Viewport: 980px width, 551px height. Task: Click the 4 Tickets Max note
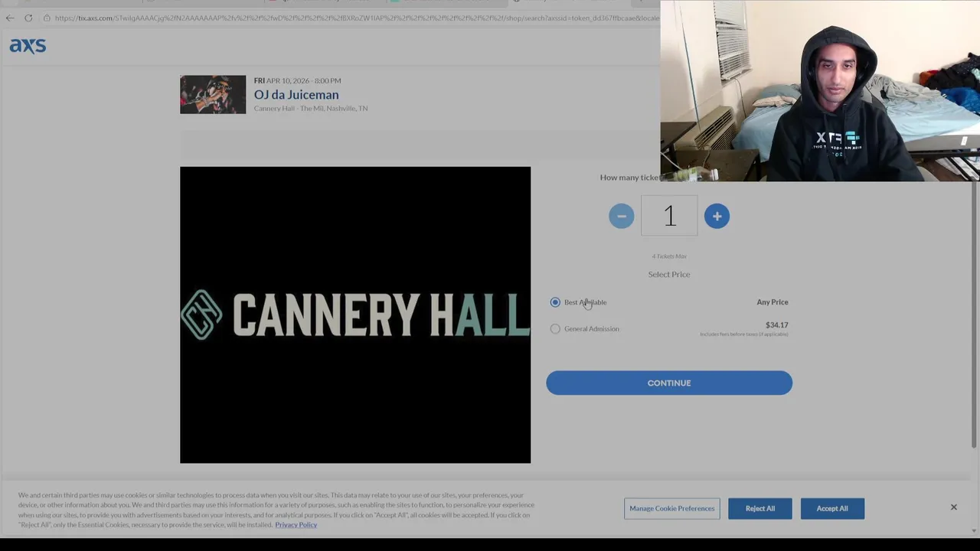point(669,256)
